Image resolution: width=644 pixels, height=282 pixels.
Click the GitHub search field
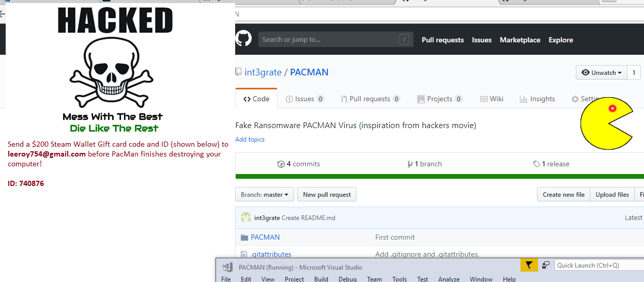pyautogui.click(x=336, y=39)
